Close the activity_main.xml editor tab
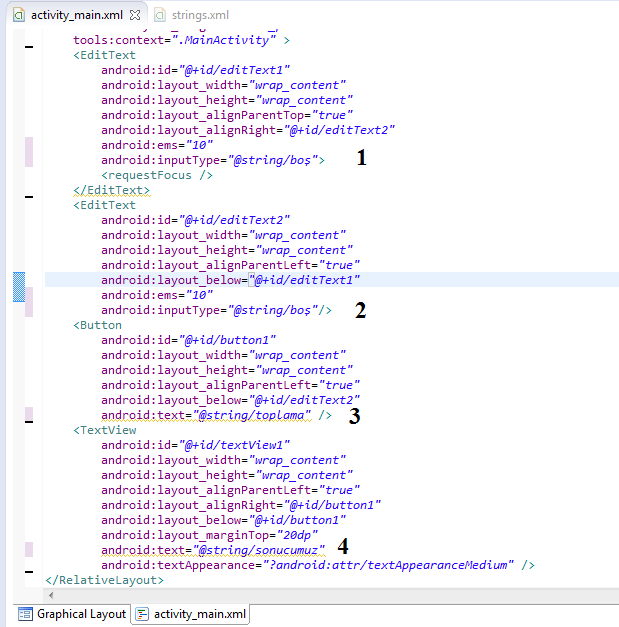619x627 pixels. [x=136, y=15]
